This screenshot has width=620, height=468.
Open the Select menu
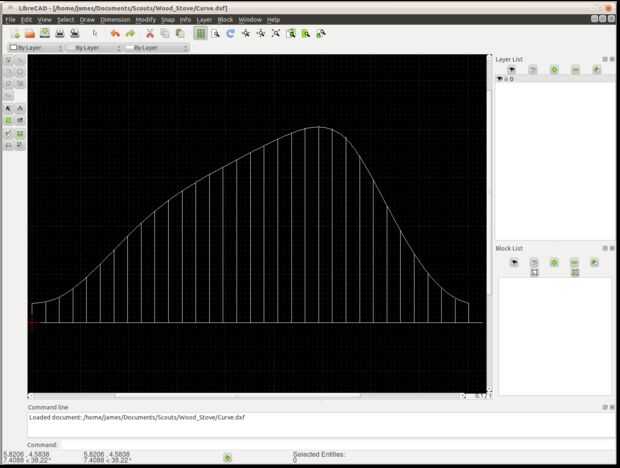(65, 19)
